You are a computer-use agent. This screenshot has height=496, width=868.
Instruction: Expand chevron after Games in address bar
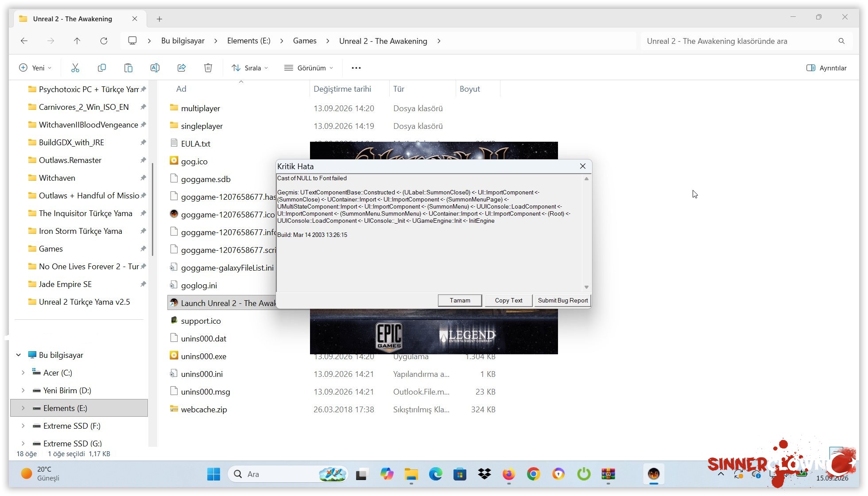(x=328, y=41)
